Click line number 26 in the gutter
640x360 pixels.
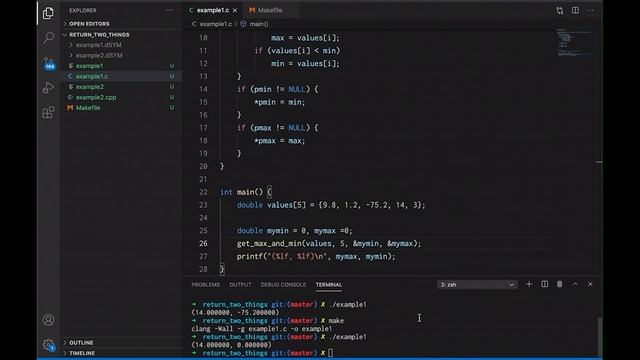(x=203, y=244)
